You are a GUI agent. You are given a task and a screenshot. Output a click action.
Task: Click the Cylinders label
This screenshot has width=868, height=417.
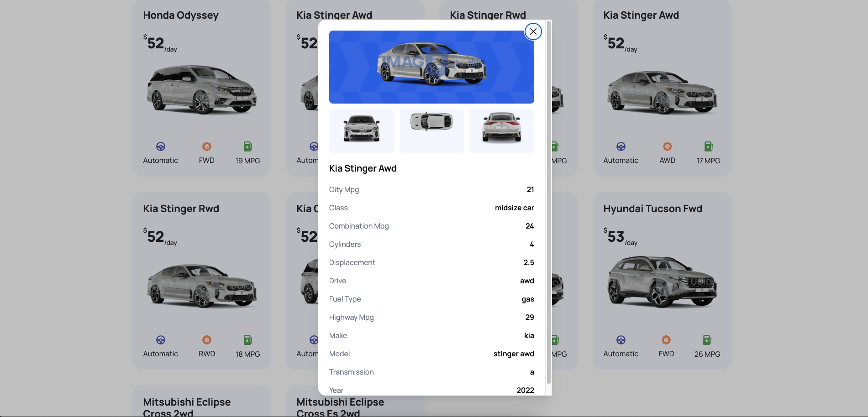point(345,244)
